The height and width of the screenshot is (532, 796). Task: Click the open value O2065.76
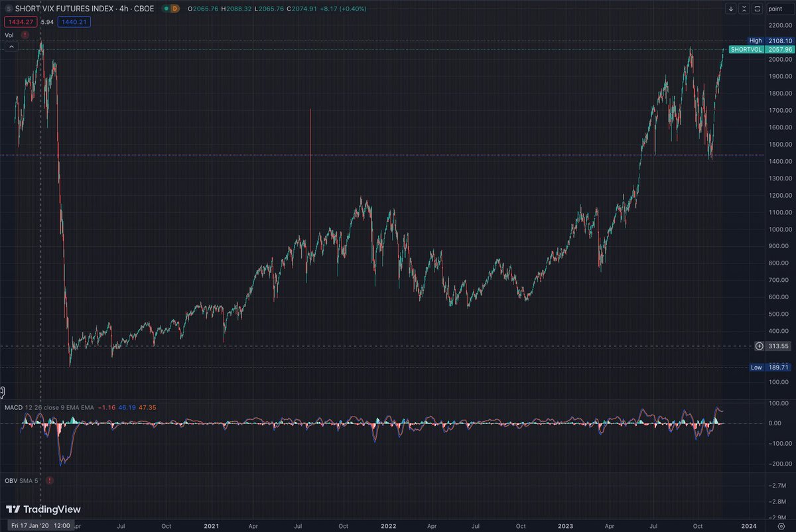coord(202,9)
